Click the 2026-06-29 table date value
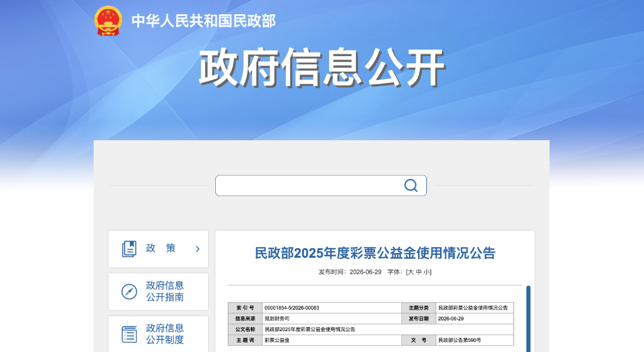 click(x=451, y=319)
